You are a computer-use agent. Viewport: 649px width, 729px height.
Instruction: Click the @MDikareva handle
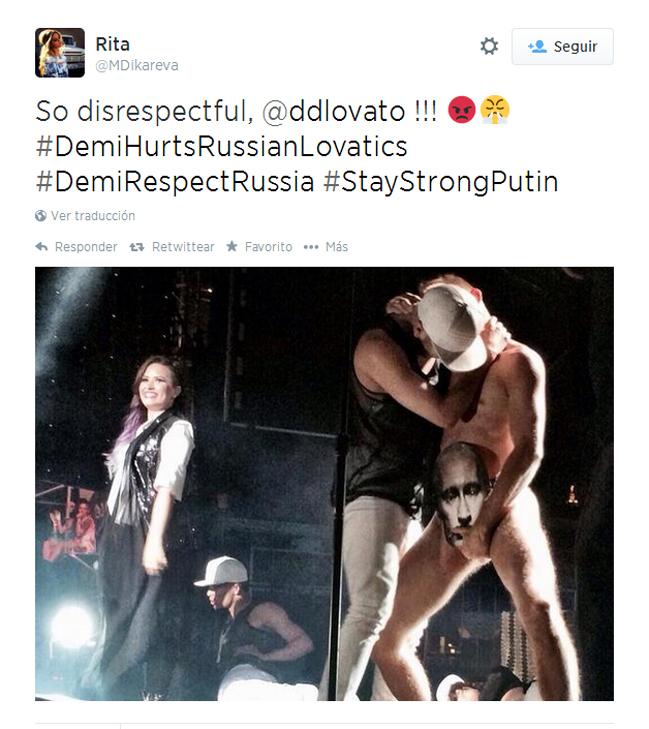[137, 66]
